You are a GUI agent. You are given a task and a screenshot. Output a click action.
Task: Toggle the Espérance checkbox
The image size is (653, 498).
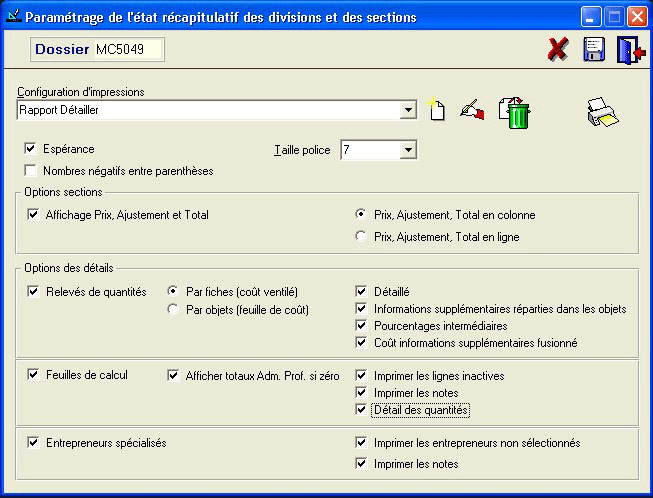tap(31, 149)
